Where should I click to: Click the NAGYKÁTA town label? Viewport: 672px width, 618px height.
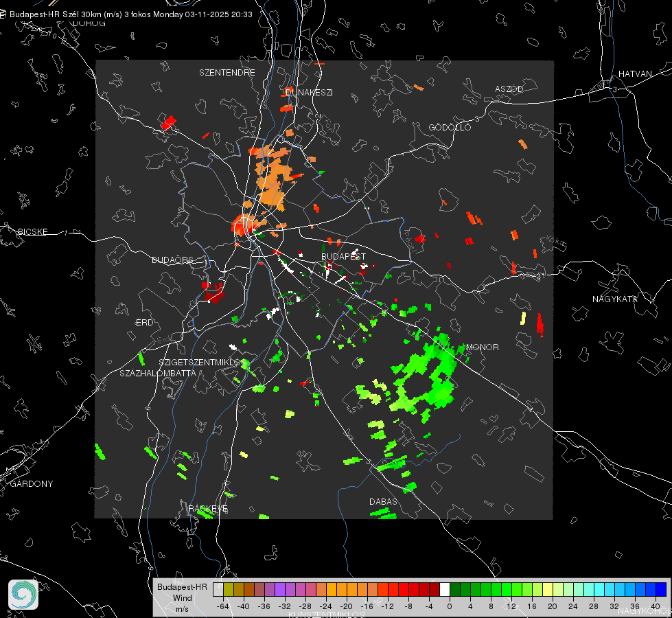tap(615, 299)
